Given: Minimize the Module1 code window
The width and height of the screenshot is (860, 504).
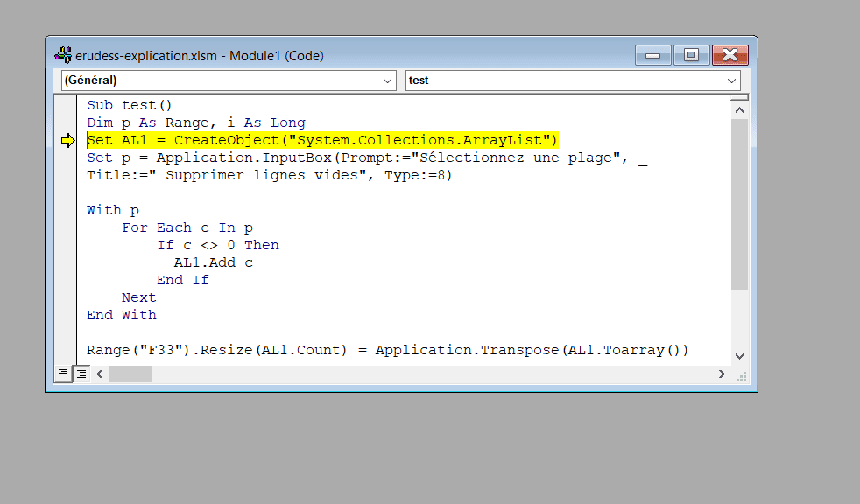Looking at the screenshot, I should click(652, 55).
